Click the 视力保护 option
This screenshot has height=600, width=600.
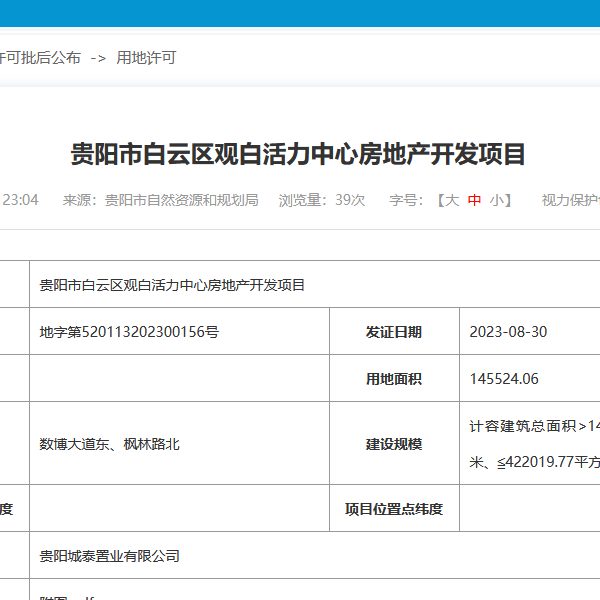click(x=571, y=200)
